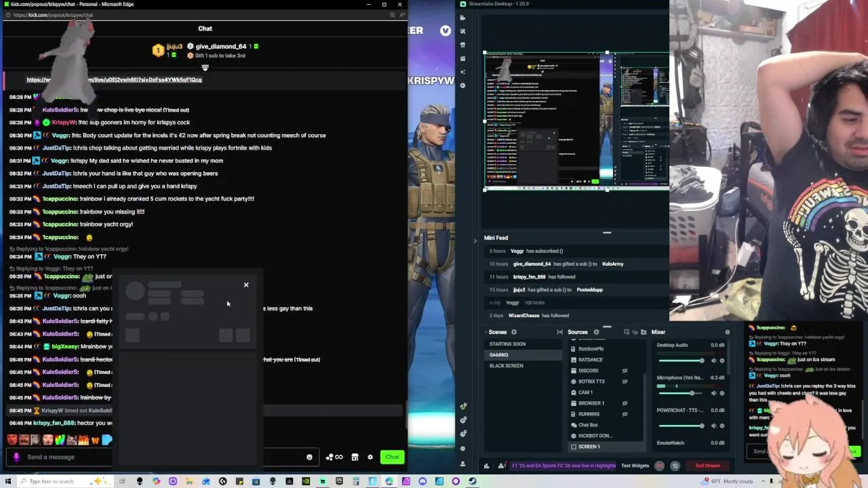
Task: Mute the Microphone speaker icon
Action: tap(713, 393)
